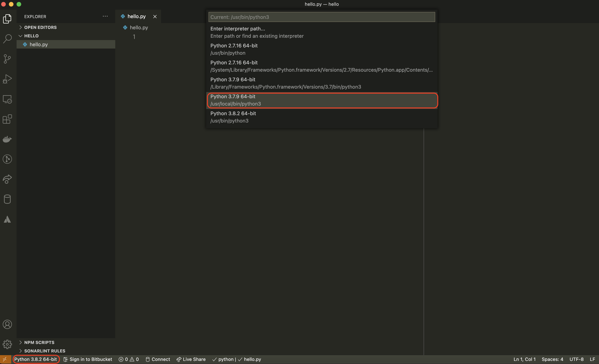
Task: Open the Search view in activity bar
Action: click(x=7, y=39)
